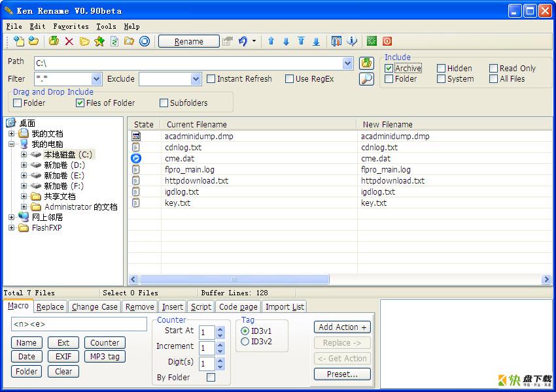556x392 pixels.
Task: Enable the Hidden include checkbox
Action: [441, 69]
